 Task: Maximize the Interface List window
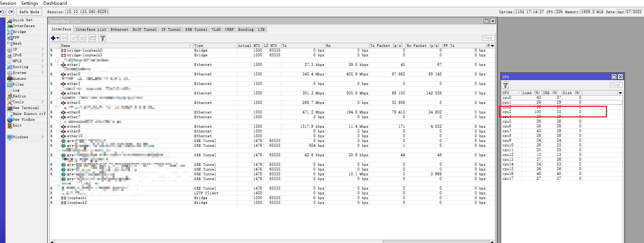pos(486,21)
